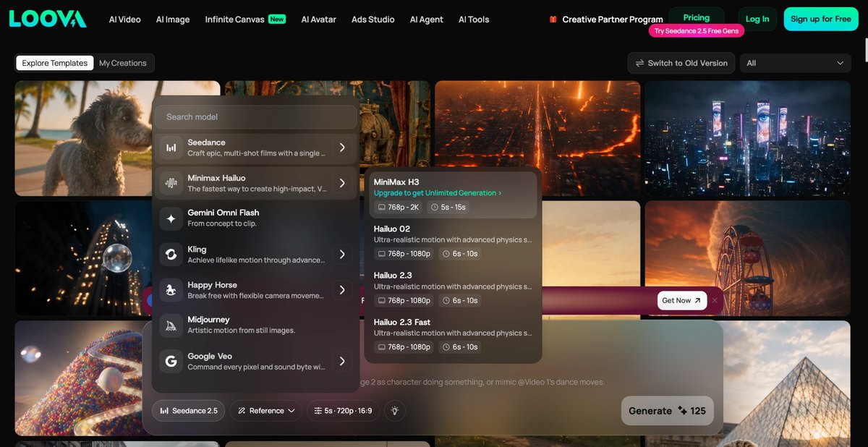The image size is (868, 447).
Task: Click Sign up for Free
Action: click(x=821, y=19)
